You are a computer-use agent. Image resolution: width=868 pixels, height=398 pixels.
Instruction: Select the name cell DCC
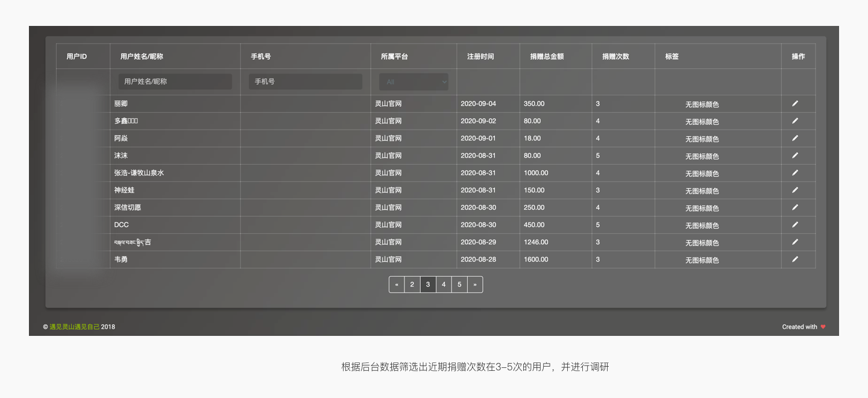pos(121,225)
